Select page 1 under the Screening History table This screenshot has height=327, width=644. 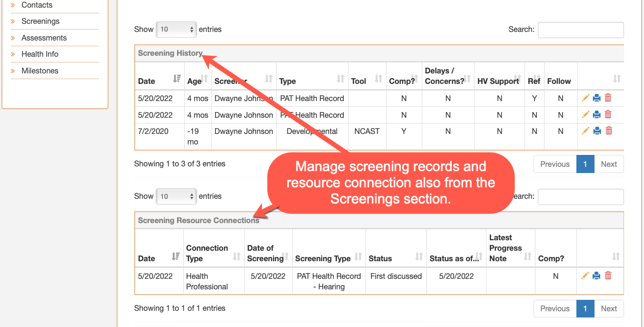585,164
